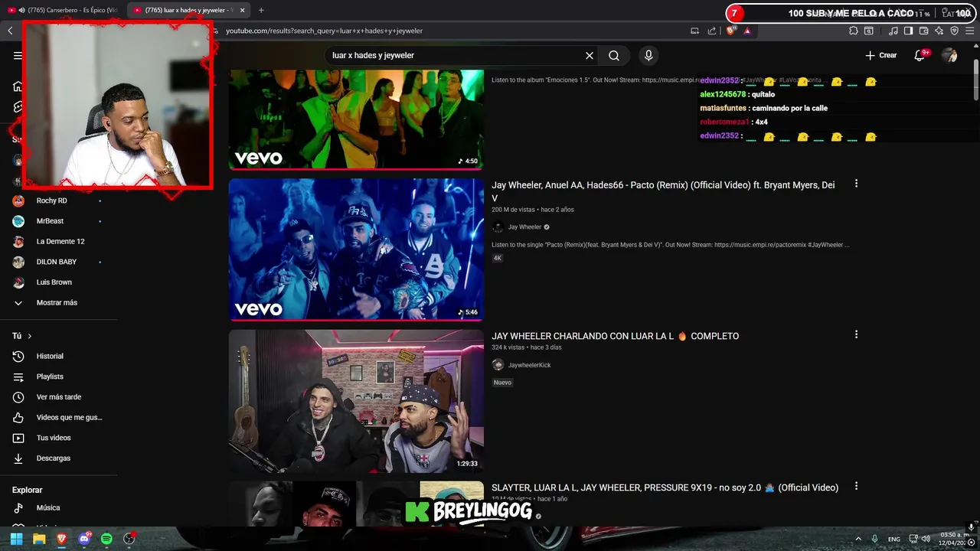This screenshot has height=551, width=980.
Task: Click the magnifier search button
Action: 614,55
